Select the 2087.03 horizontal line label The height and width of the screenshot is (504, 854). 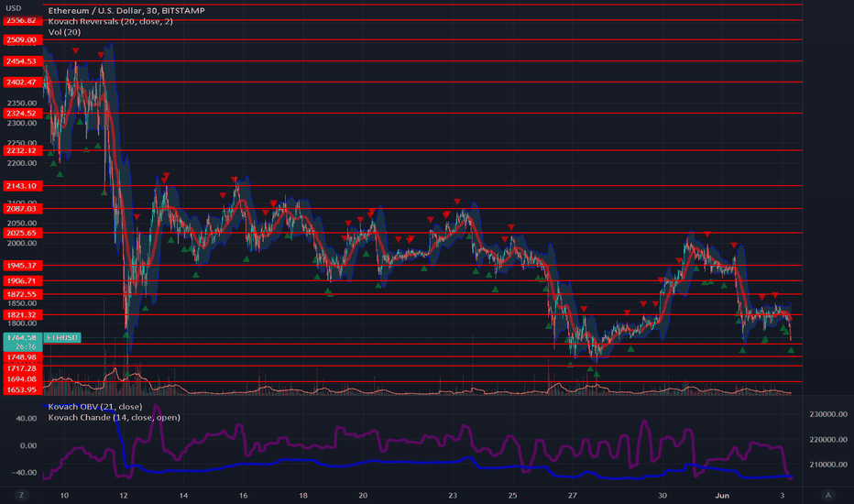click(22, 209)
